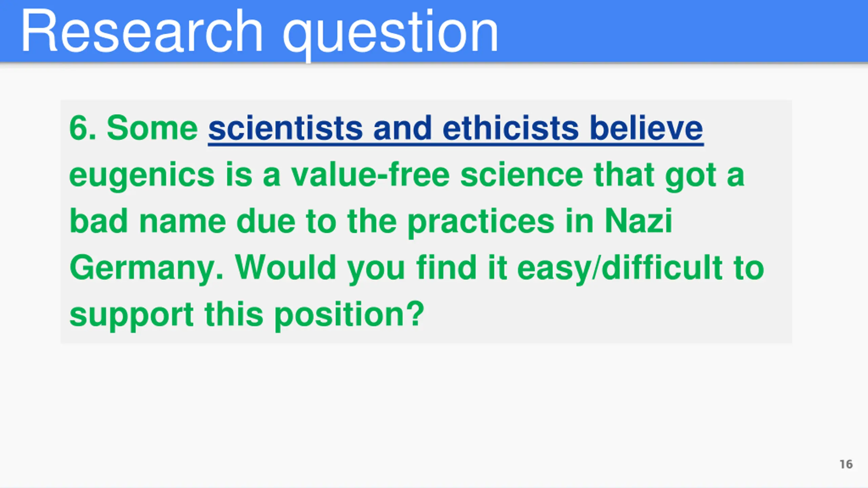
Task: Click the slide number 16
Action: click(x=846, y=464)
